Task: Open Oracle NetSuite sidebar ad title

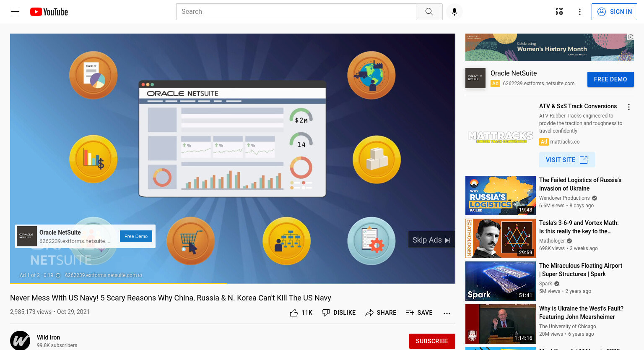Action: coord(514,73)
